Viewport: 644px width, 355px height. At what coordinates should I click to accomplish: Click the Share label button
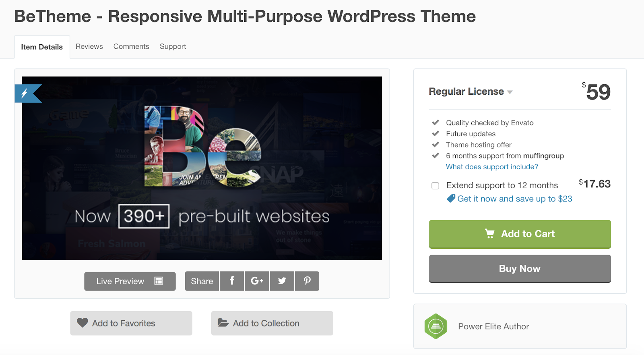[x=202, y=281]
